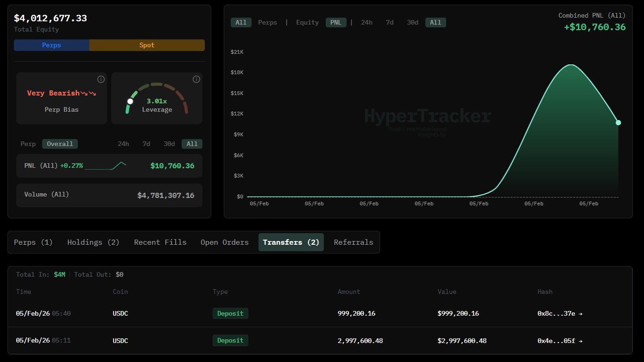Select 7d range above the chart
The width and height of the screenshot is (644, 362).
(390, 22)
